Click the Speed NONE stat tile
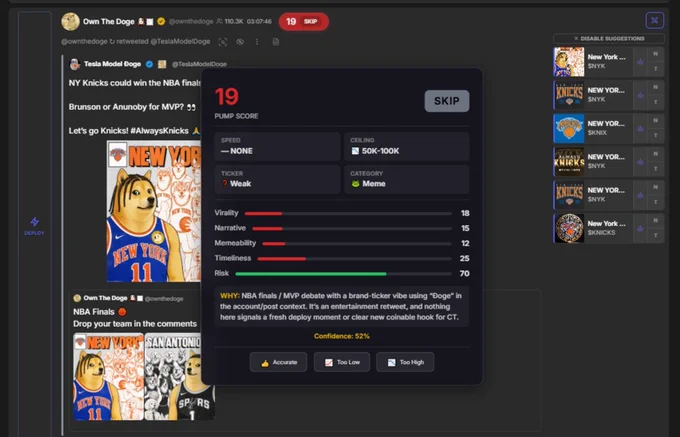Screen dimensions: 680x437 277,146
